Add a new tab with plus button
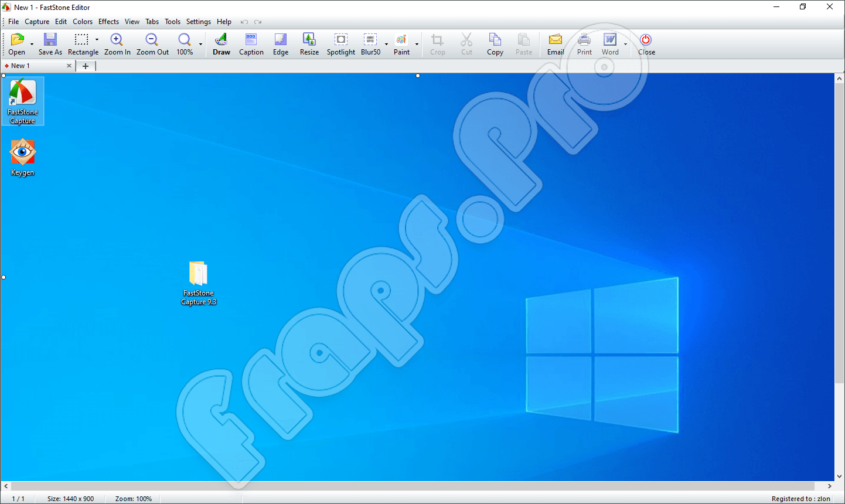 (86, 66)
